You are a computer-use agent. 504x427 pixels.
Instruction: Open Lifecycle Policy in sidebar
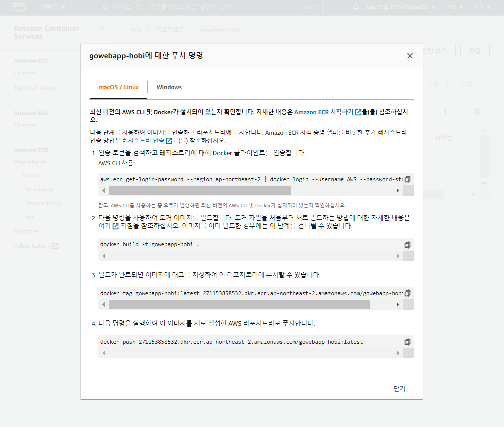pyautogui.click(x=42, y=203)
